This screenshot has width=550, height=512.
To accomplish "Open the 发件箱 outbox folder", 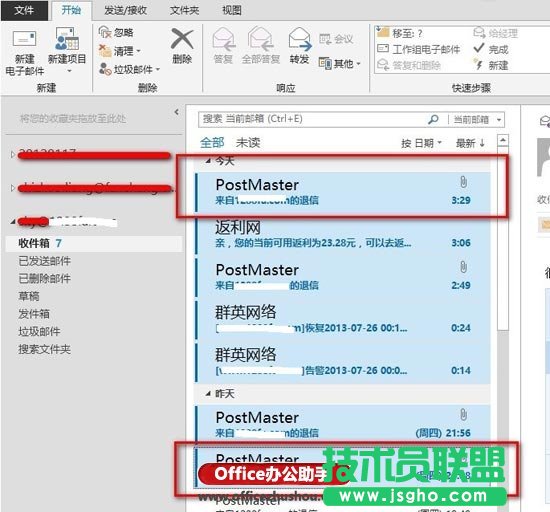I will click(x=34, y=314).
